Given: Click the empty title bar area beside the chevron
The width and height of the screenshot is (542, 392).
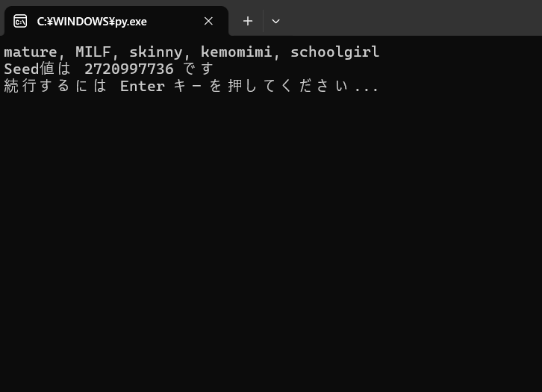Looking at the screenshot, I should pos(413,17).
